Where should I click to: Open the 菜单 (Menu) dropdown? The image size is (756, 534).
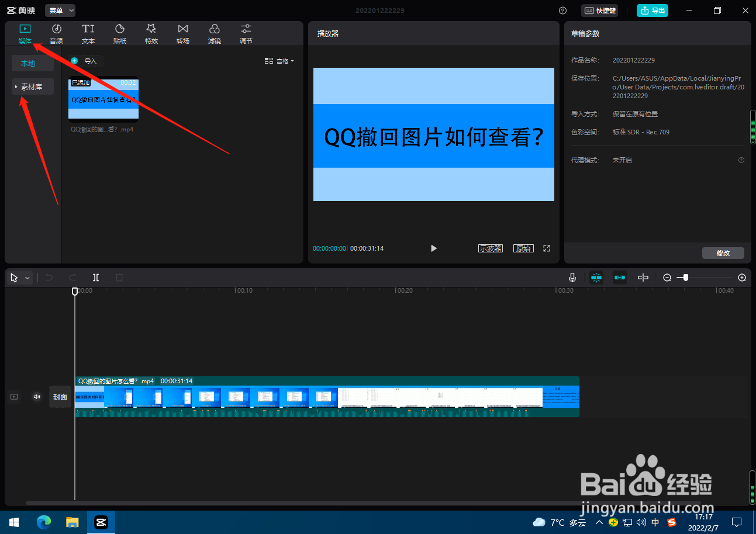60,11
